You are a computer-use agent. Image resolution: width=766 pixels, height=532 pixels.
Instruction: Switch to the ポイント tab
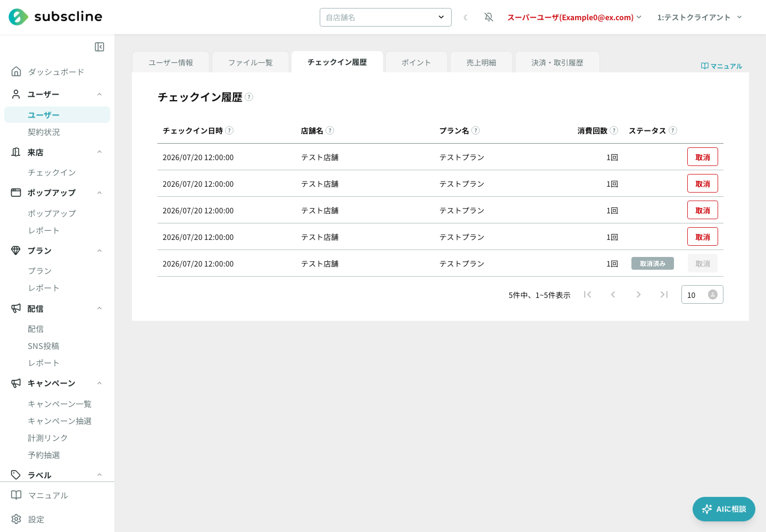pyautogui.click(x=417, y=62)
